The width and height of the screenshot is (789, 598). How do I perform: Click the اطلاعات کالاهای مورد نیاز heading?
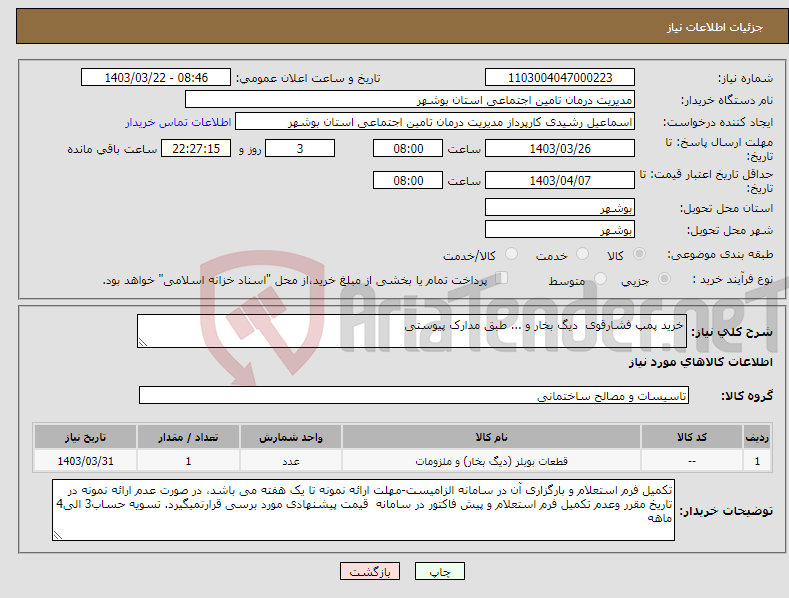point(700,362)
